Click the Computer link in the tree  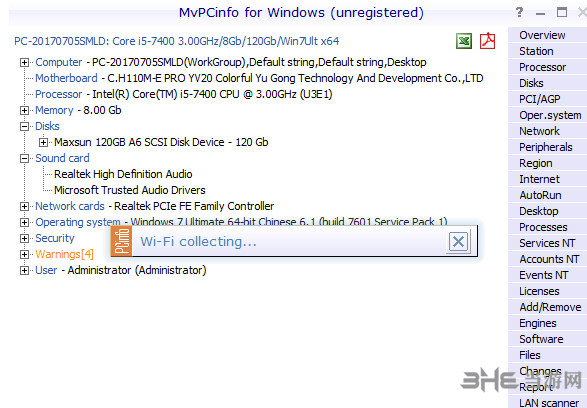coord(58,63)
